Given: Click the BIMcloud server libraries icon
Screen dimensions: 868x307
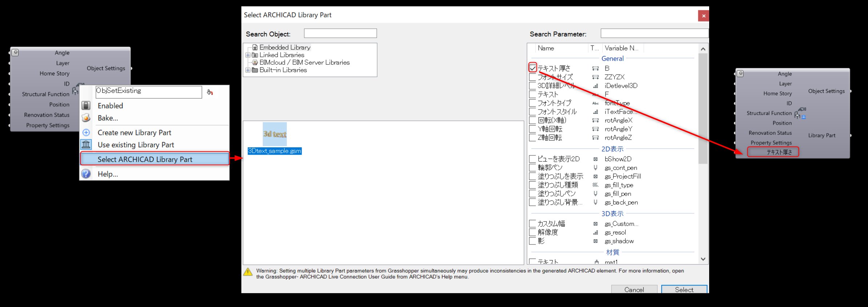Looking at the screenshot, I should point(255,63).
